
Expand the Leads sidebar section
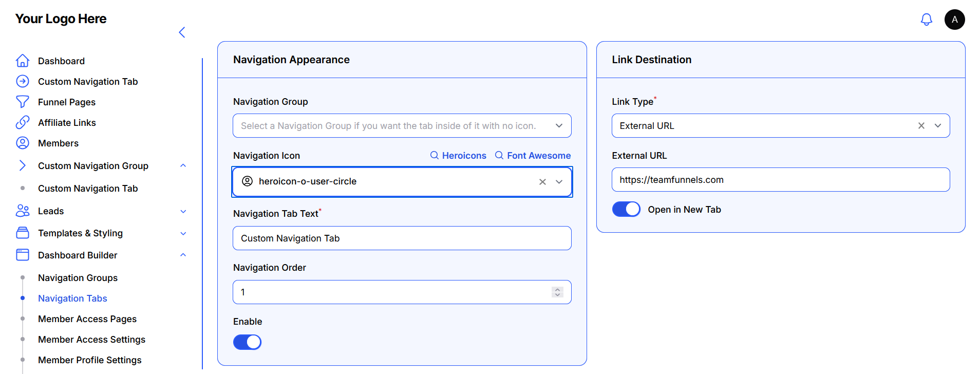(x=183, y=211)
